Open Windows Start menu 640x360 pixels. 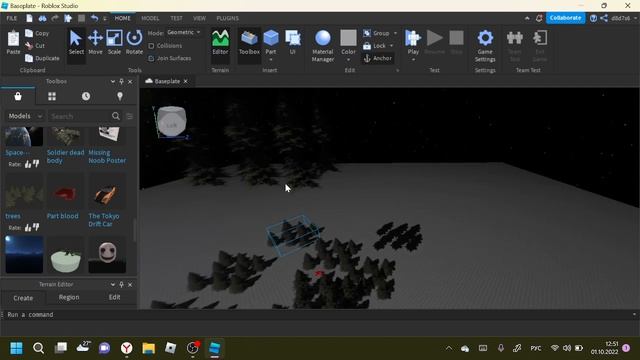pyautogui.click(x=16, y=348)
